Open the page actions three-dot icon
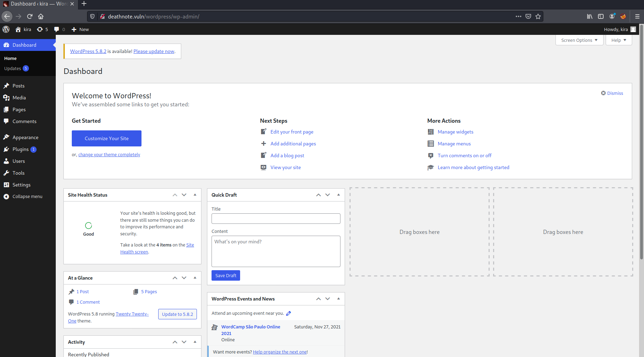This screenshot has width=644, height=357. (x=519, y=16)
